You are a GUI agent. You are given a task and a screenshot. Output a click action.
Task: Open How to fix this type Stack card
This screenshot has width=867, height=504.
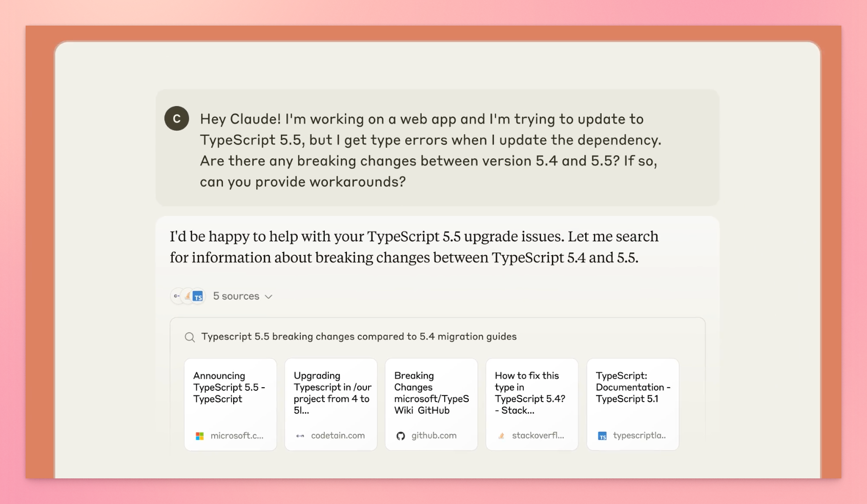(532, 405)
